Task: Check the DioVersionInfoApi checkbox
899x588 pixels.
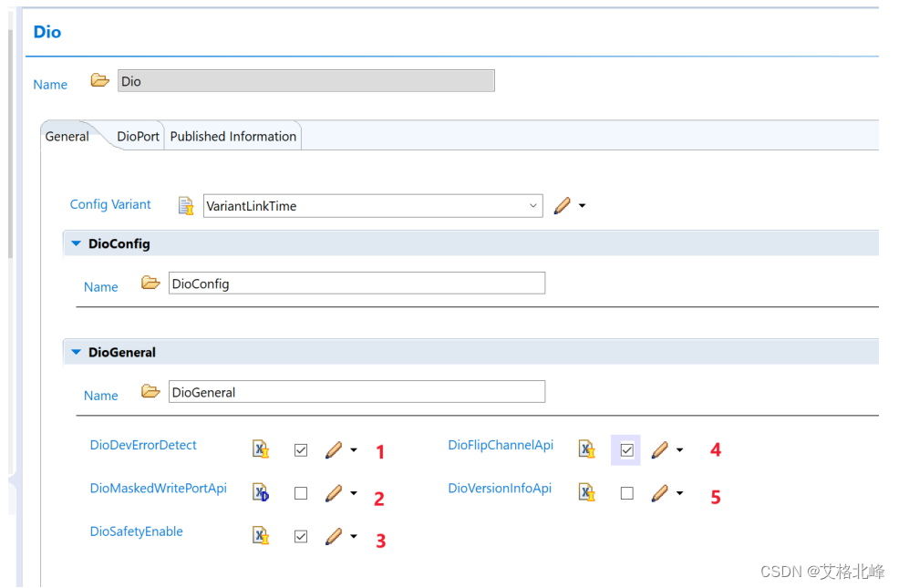Action: (626, 493)
